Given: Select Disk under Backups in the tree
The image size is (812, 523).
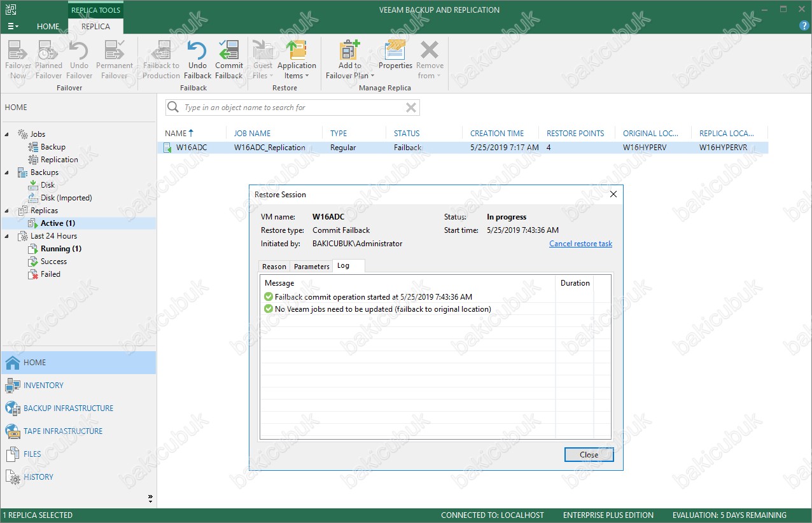Looking at the screenshot, I should (x=48, y=185).
